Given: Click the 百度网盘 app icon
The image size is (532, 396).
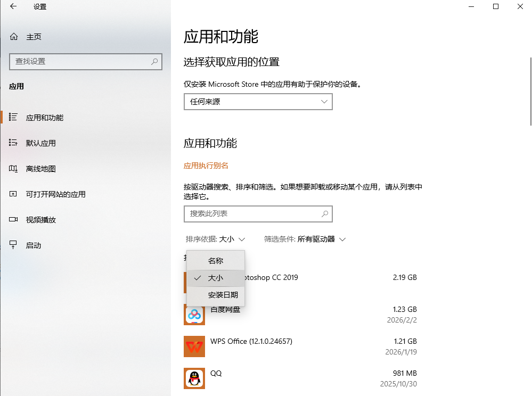Looking at the screenshot, I should click(194, 315).
